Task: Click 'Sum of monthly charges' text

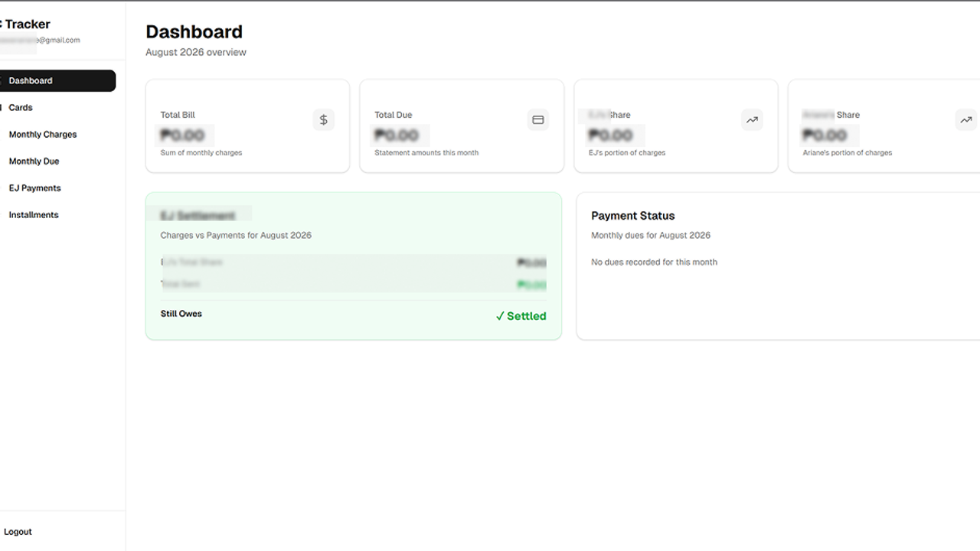Action: (201, 153)
